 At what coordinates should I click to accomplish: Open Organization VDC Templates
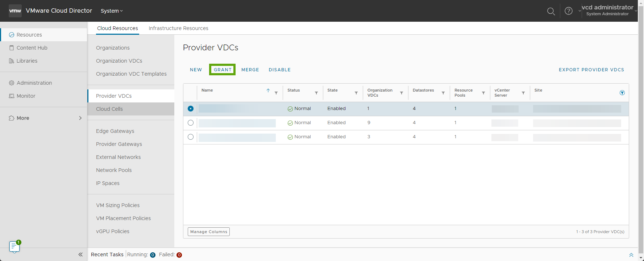click(131, 74)
